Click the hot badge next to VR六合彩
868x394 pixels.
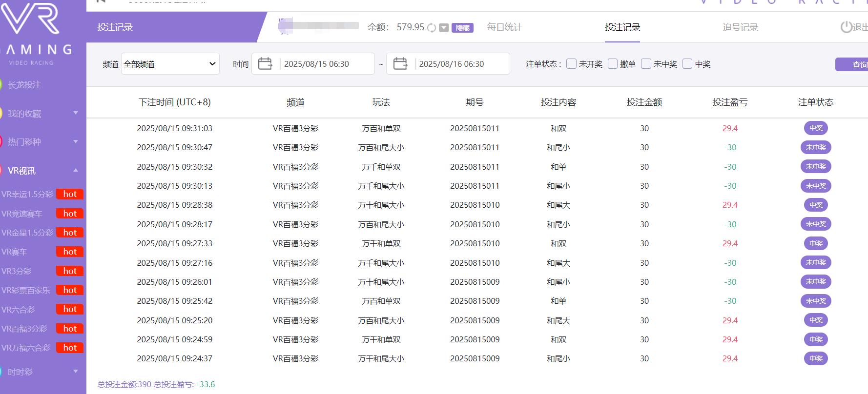point(70,309)
